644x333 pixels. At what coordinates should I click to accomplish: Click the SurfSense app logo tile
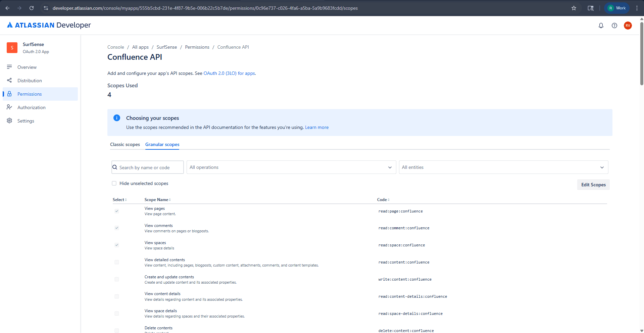(12, 48)
